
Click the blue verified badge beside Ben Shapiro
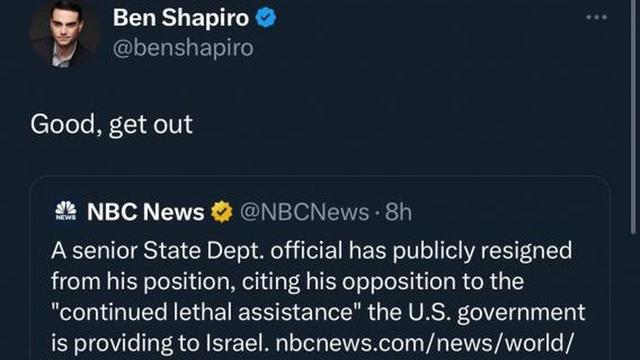pyautogui.click(x=266, y=18)
